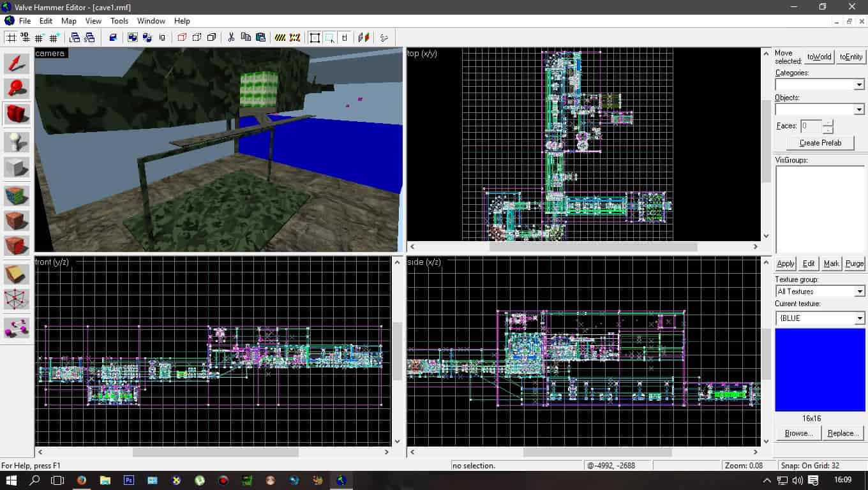Click the VisGroups Mark button
Viewport: 868px width, 490px height.
[831, 264]
